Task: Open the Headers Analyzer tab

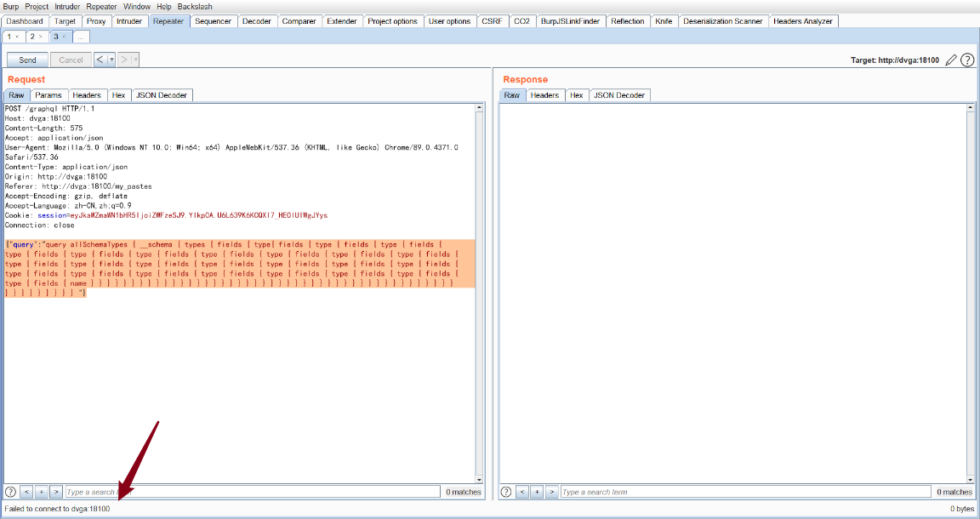Action: click(x=803, y=21)
